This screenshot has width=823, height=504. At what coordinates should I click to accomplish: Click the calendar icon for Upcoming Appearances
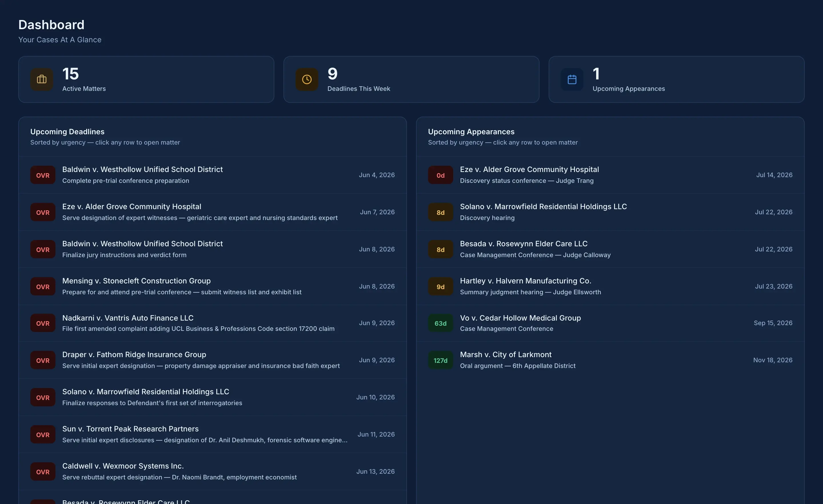[572, 79]
